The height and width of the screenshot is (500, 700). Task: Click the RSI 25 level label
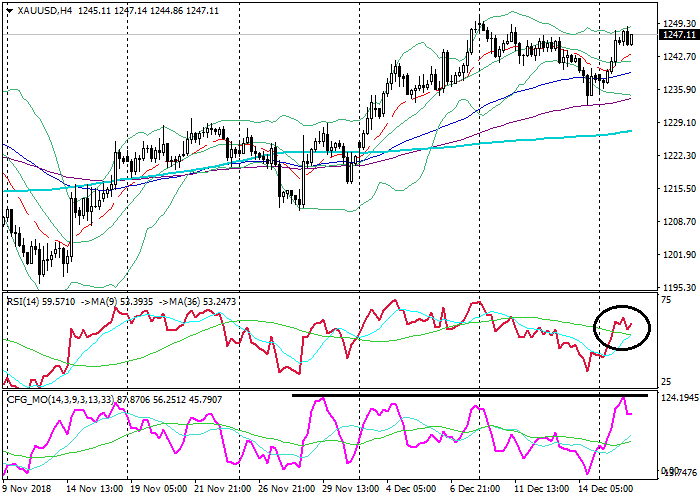[x=666, y=383]
